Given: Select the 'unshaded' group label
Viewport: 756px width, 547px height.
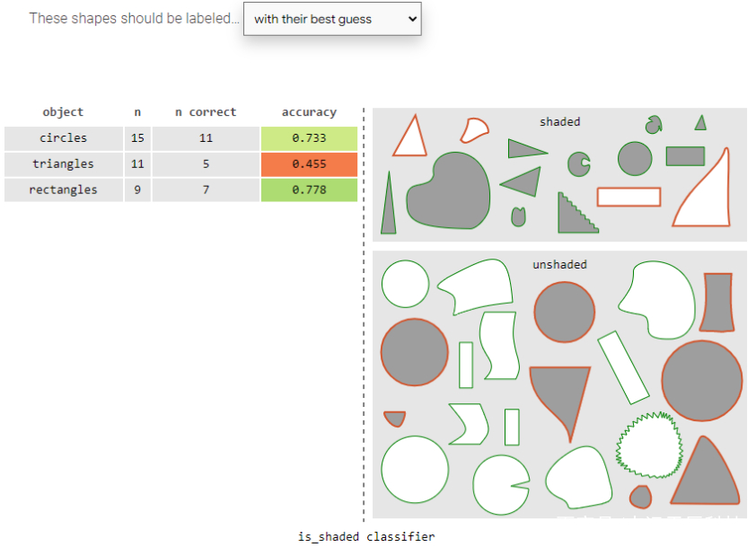Looking at the screenshot, I should [x=559, y=264].
